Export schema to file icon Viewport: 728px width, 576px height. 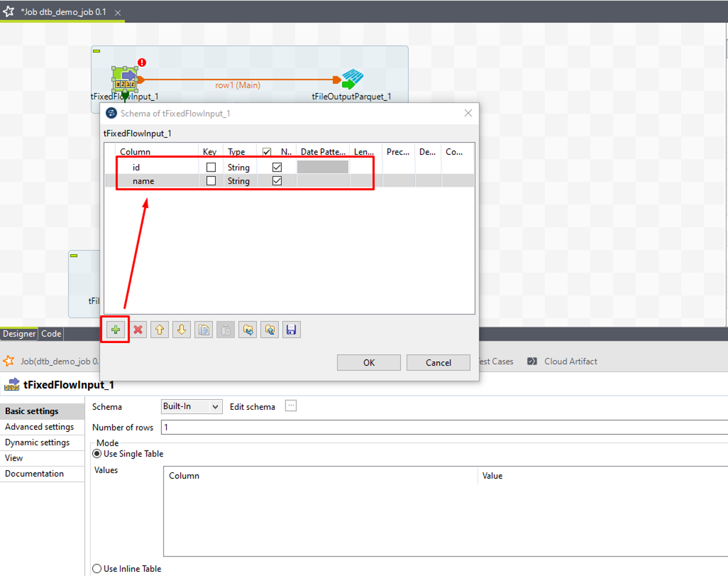[x=269, y=330]
